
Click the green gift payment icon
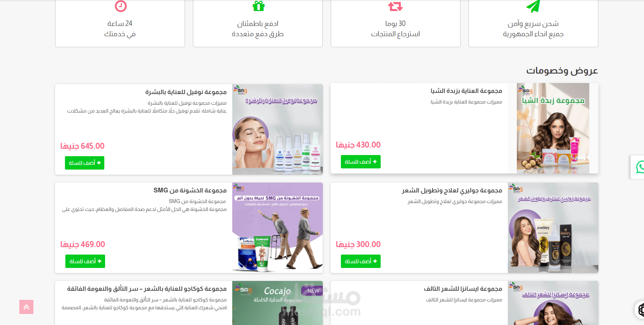tap(258, 6)
